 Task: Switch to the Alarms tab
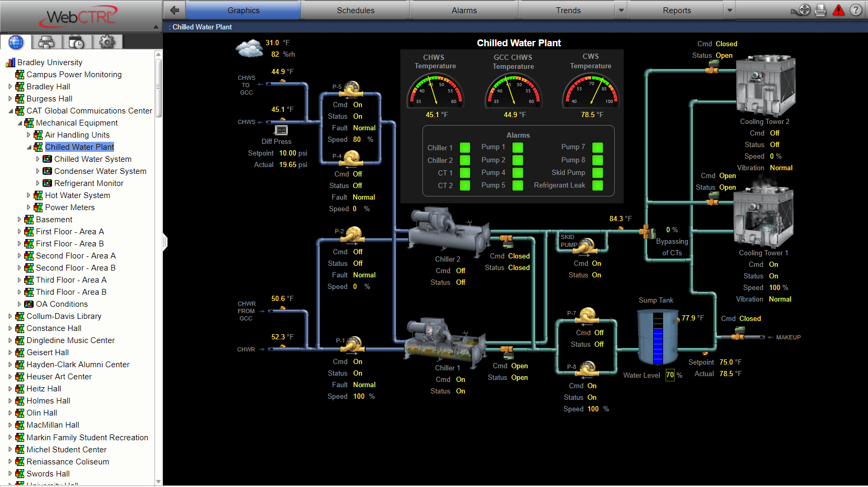click(464, 10)
